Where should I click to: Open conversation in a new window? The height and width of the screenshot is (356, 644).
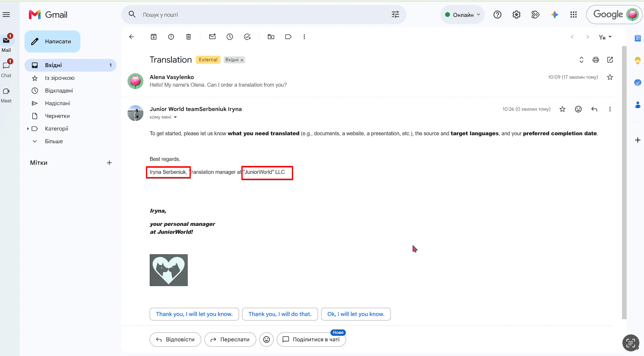tap(610, 60)
